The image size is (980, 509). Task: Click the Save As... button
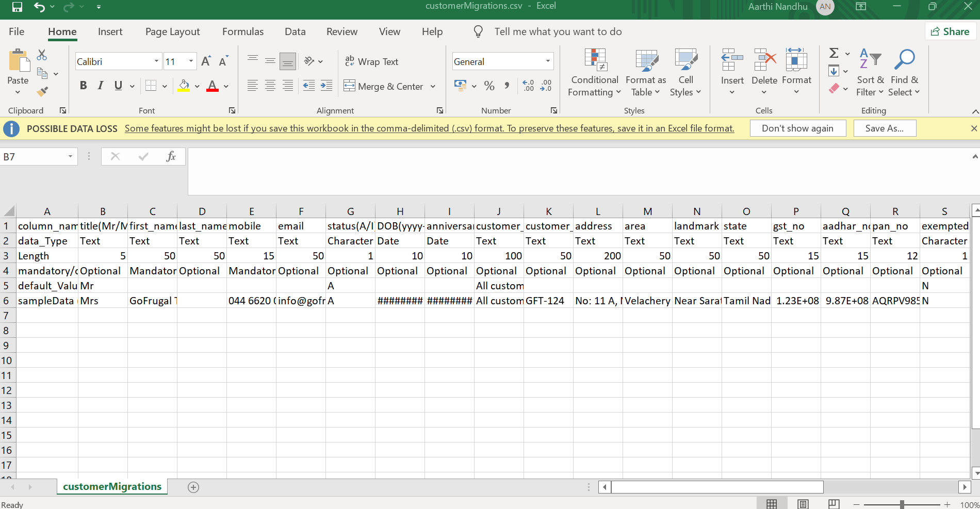(884, 128)
